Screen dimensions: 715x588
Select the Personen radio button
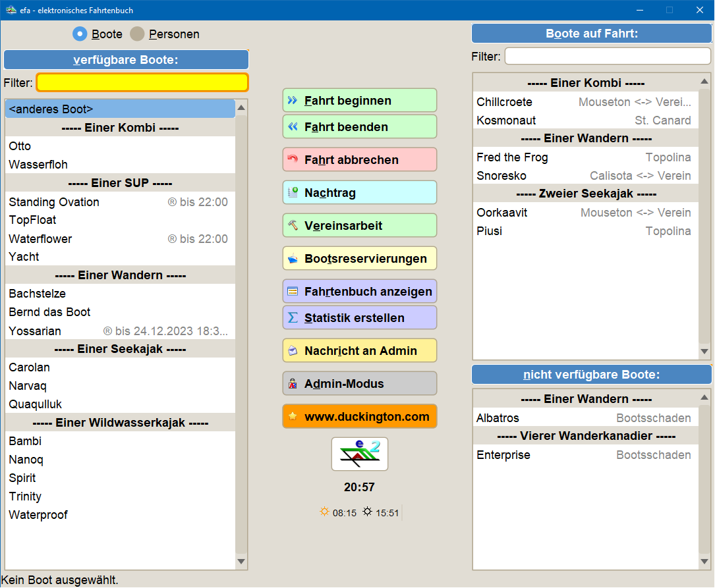coord(137,34)
